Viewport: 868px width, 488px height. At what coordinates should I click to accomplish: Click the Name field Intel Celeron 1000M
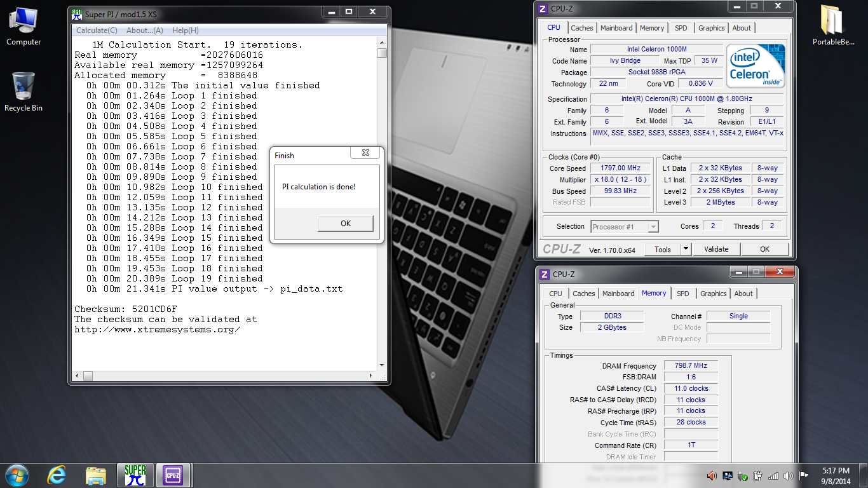coord(656,49)
